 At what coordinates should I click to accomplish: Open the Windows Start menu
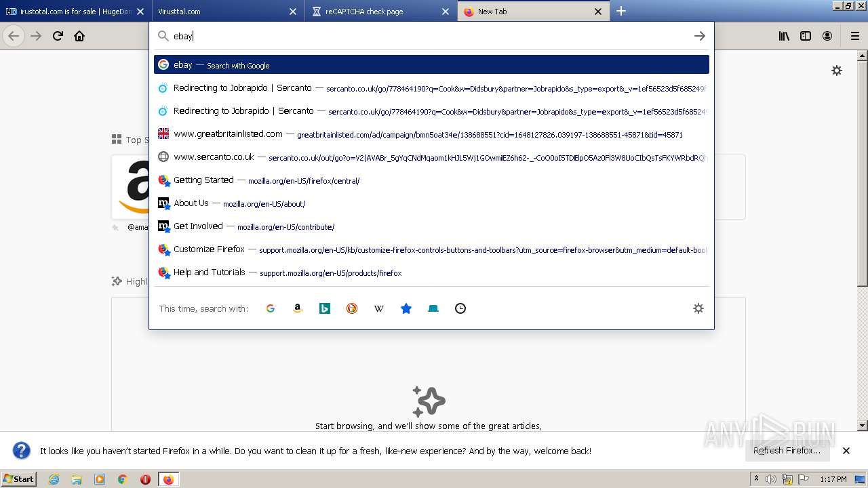coord(19,479)
